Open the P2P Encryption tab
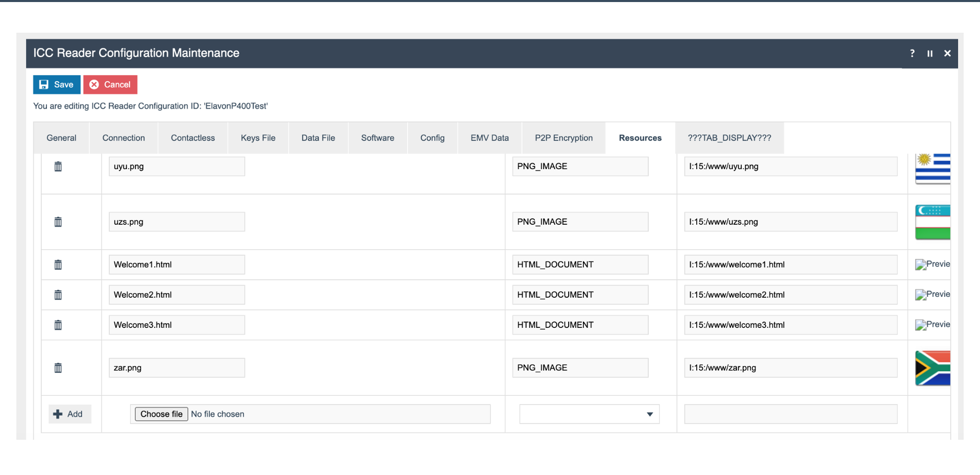This screenshot has width=980, height=475. (563, 138)
